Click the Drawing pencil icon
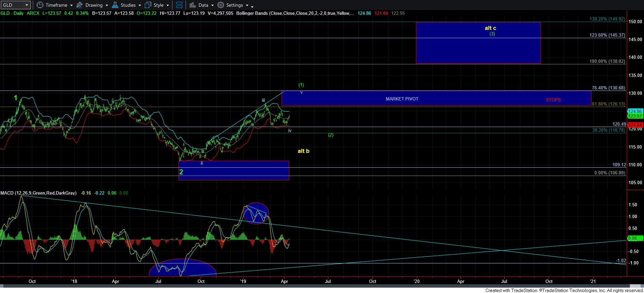Screen dimensions: 644x293 coord(79,5)
